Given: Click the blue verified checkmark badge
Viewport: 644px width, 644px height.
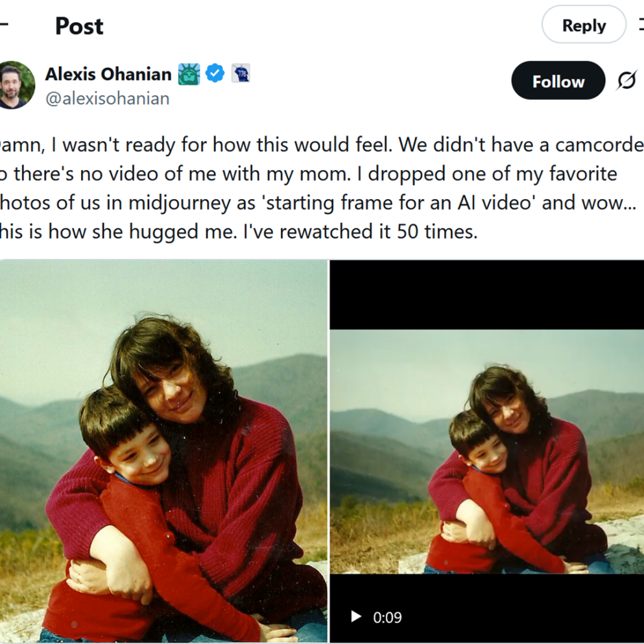Looking at the screenshot, I should tap(215, 73).
